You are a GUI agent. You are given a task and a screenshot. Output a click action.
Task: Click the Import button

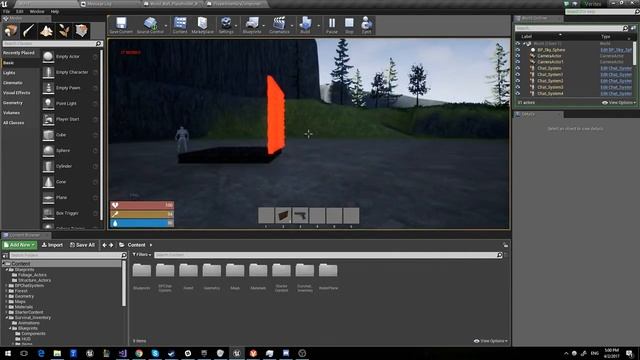53,245
